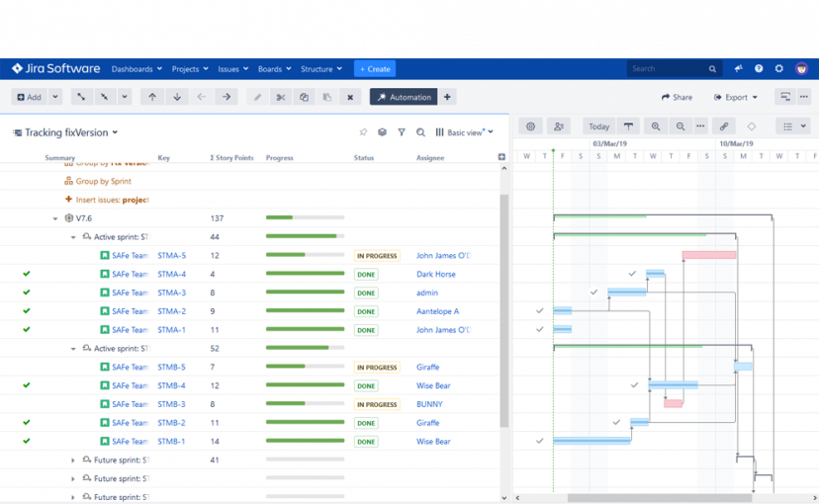Click the blue STMB-1 Gantt bar
This screenshot has width=819, height=504.
point(591,441)
